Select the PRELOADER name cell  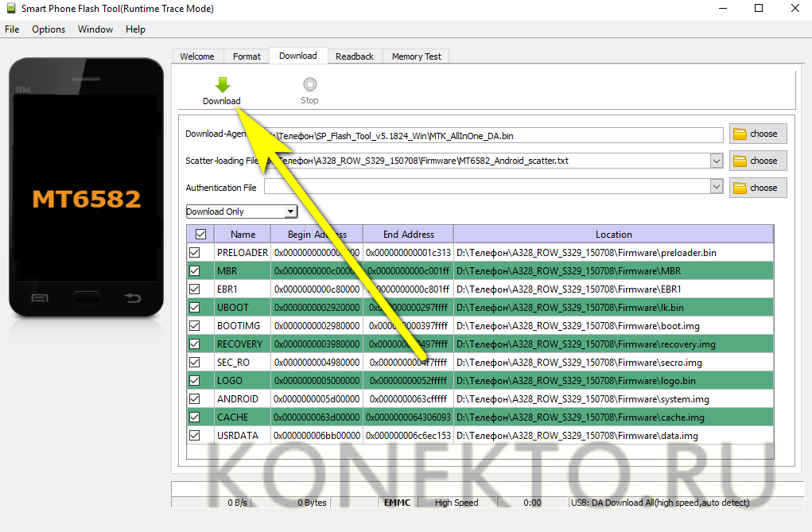point(243,252)
